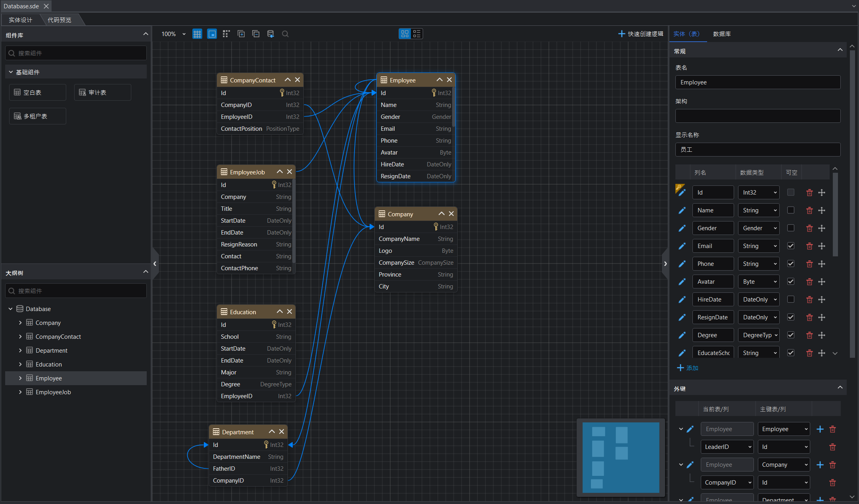859x504 pixels.
Task: Expand the Department node in outline tree
Action: coord(20,351)
